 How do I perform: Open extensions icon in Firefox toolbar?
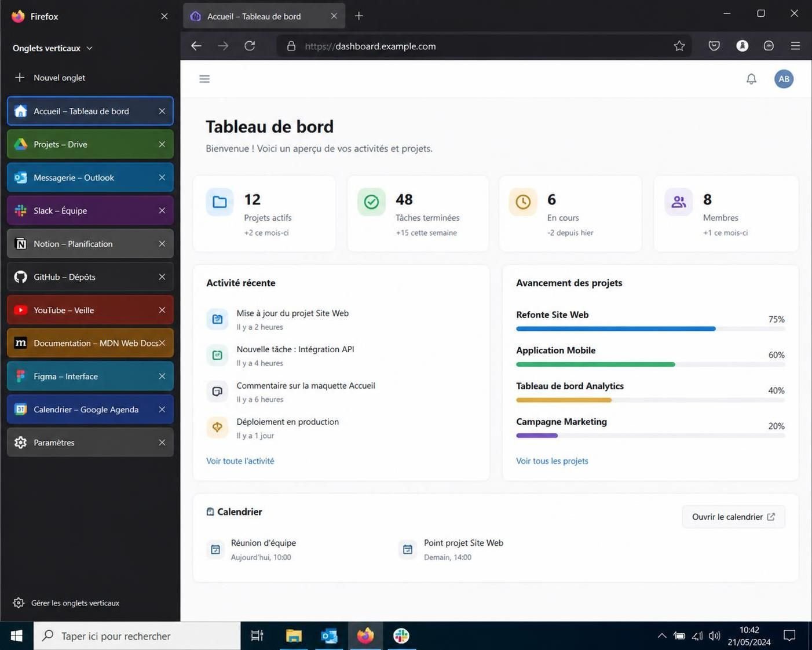769,46
